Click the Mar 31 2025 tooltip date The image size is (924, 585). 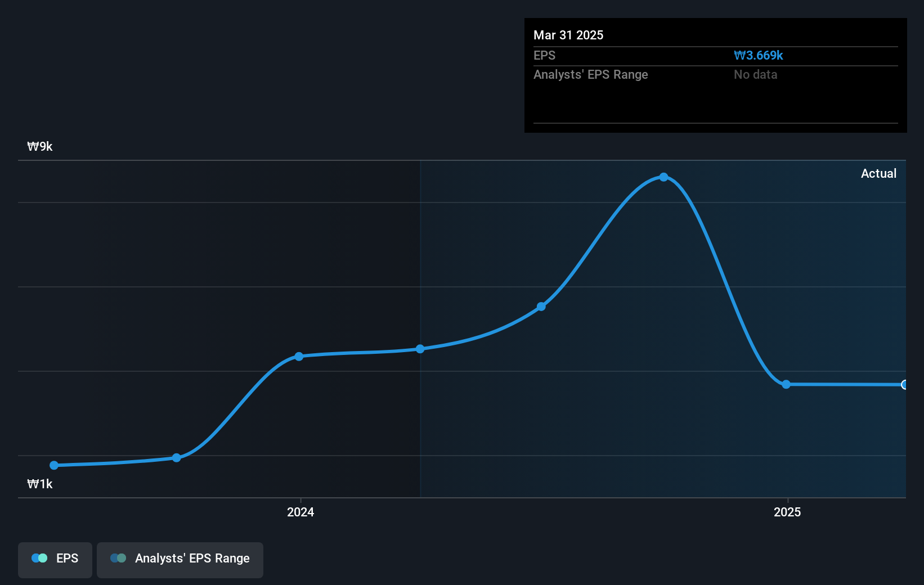568,35
